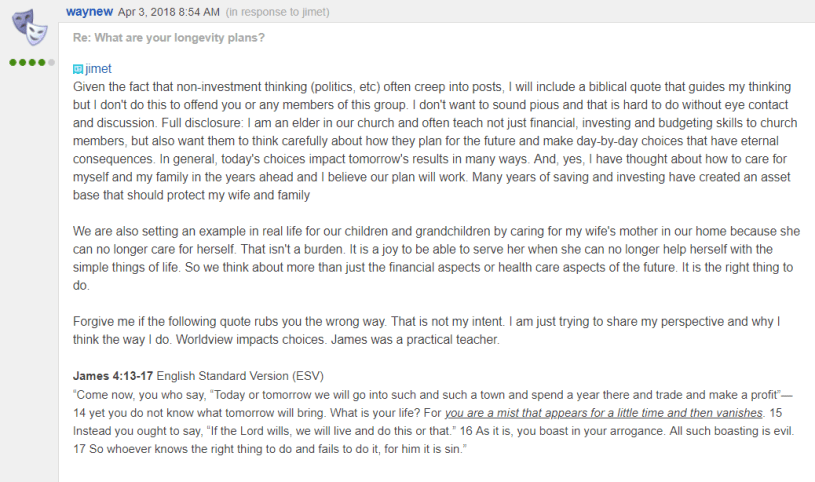Click the first green reputation dot
This screenshot has width=815, height=482.
click(x=13, y=62)
